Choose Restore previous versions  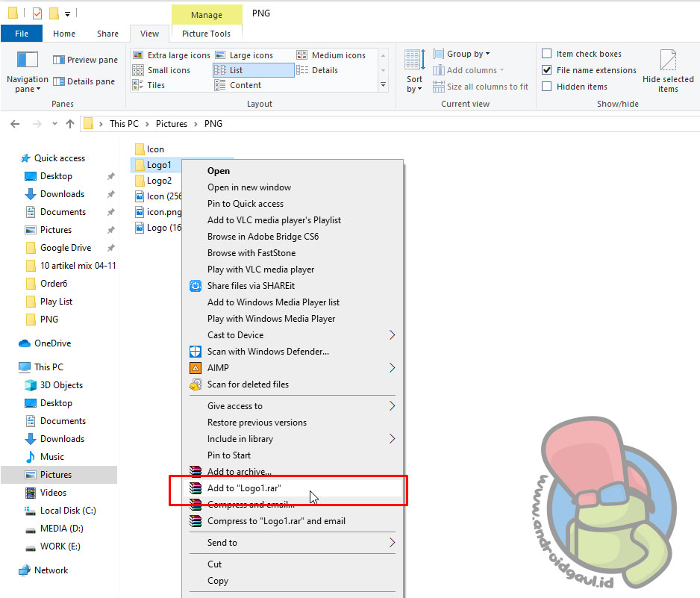click(x=293, y=423)
